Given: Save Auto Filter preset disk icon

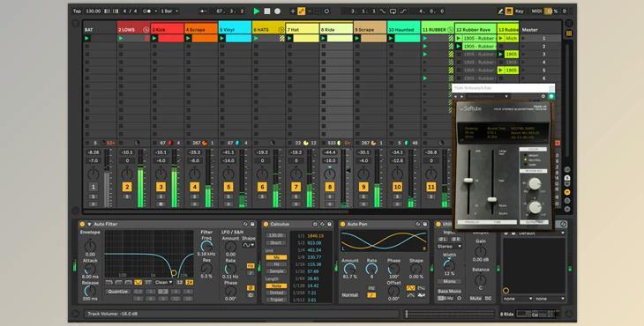Looking at the screenshot, I should pyautogui.click(x=252, y=225).
